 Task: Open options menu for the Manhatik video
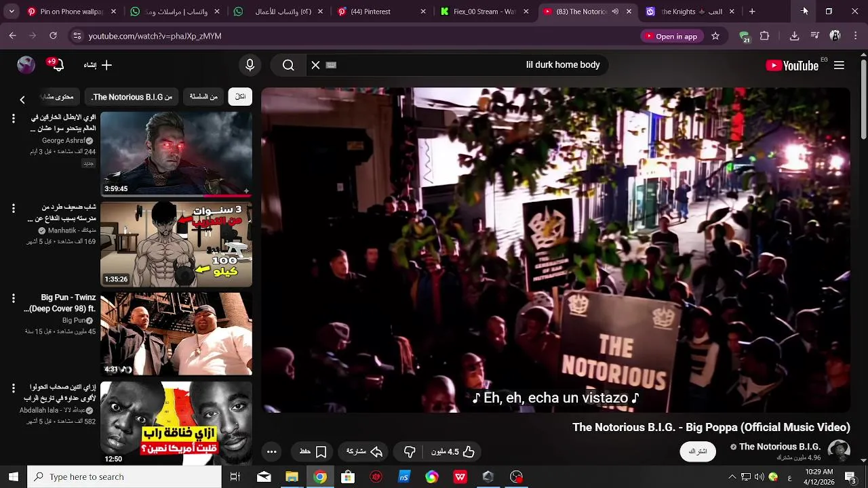pyautogui.click(x=13, y=208)
